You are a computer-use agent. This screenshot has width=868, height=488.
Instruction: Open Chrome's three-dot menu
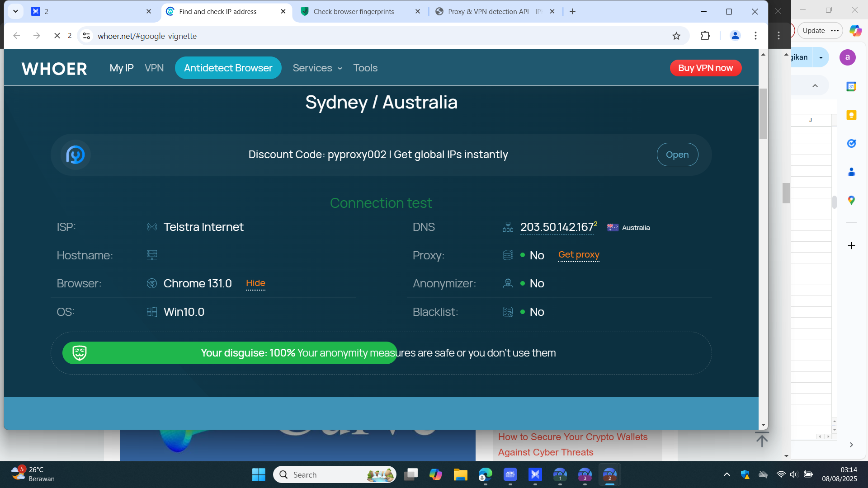(755, 36)
